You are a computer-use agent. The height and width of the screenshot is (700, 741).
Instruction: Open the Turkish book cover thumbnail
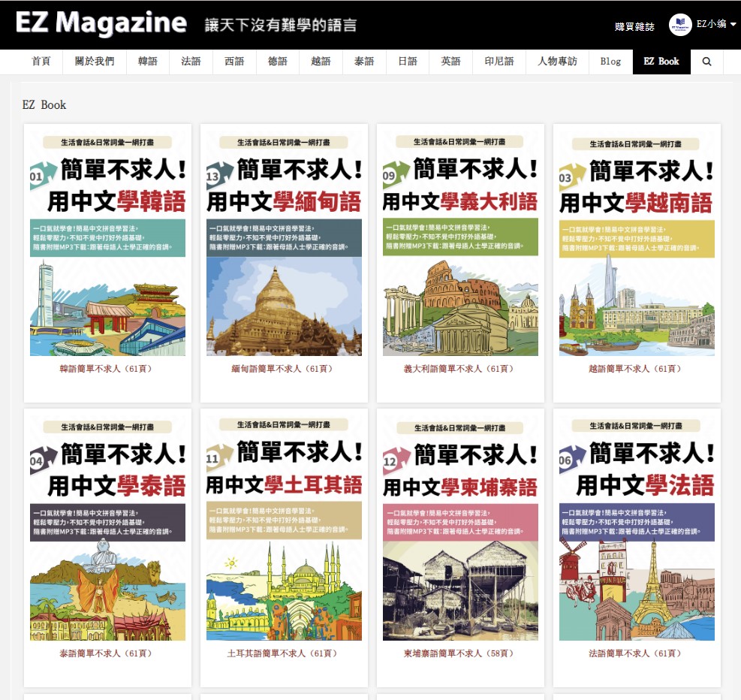pyautogui.click(x=284, y=526)
